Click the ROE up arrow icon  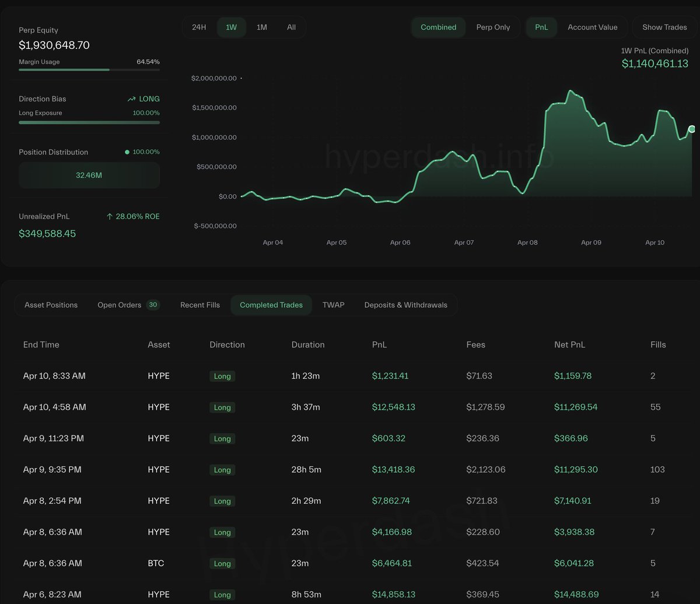tap(110, 216)
